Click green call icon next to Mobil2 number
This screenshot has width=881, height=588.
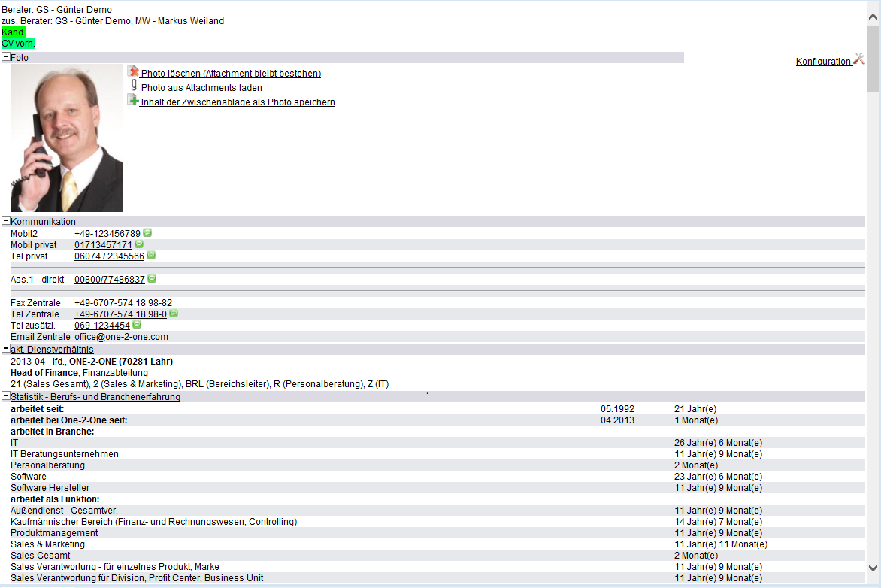147,233
